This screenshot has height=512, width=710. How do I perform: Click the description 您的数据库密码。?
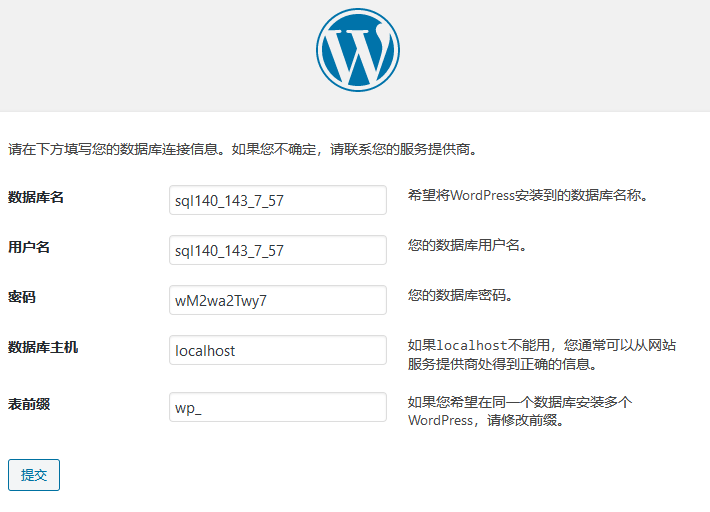pyautogui.click(x=460, y=296)
